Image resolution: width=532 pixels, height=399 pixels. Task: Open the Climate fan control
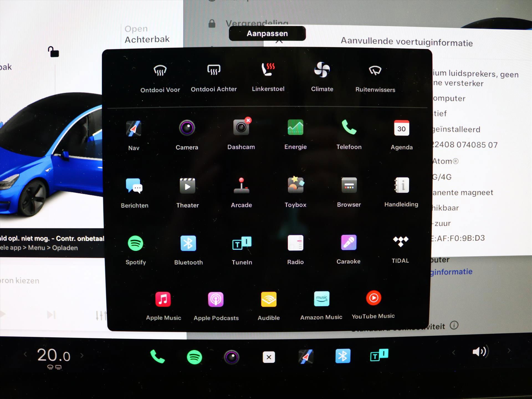(x=322, y=77)
